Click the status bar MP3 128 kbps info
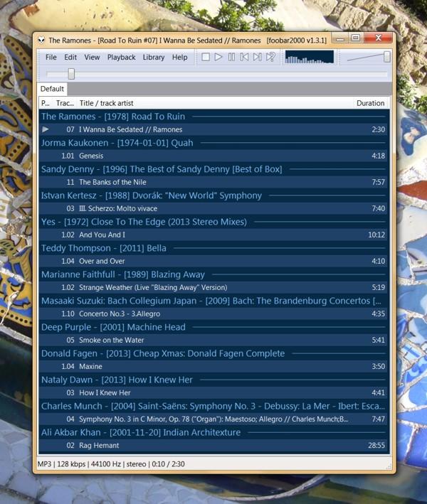The height and width of the screenshot is (504, 427). [x=111, y=464]
